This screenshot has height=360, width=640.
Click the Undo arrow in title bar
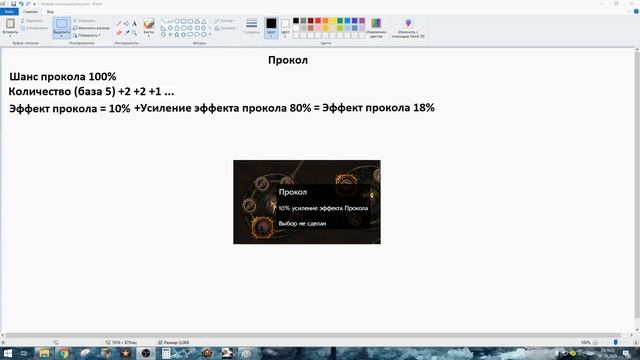click(x=21, y=4)
